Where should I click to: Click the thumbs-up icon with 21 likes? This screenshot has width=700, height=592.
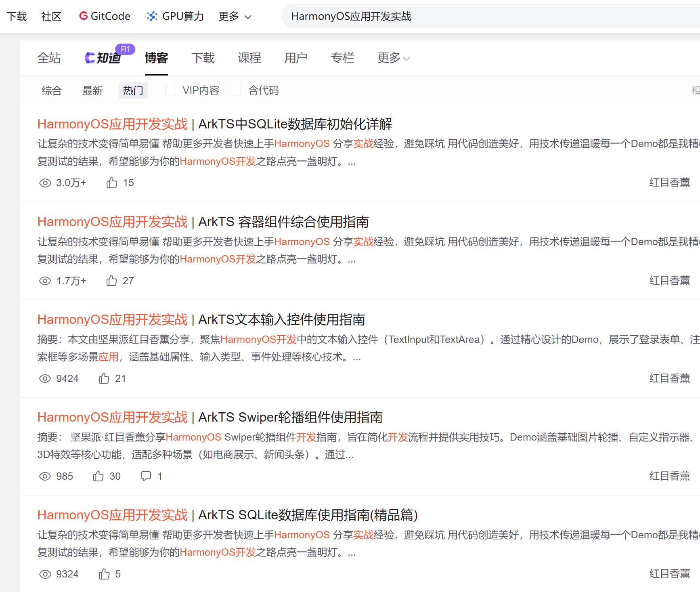(x=104, y=378)
